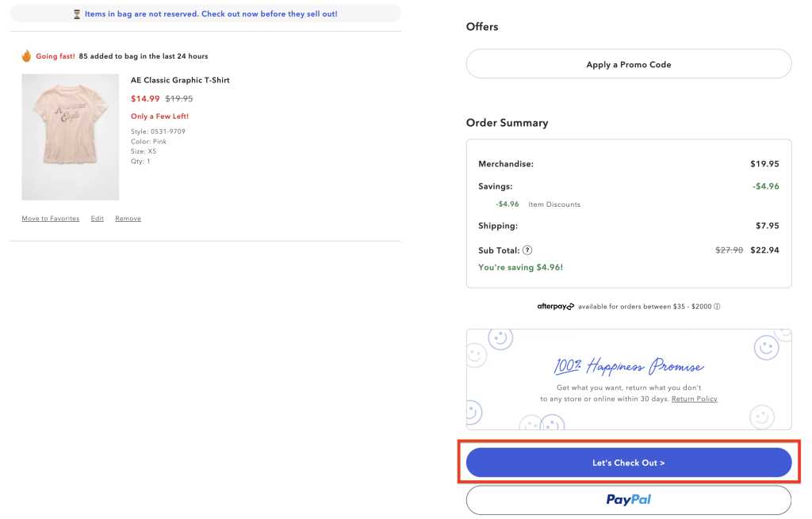Click the smiley face at banner's top right

(765, 346)
